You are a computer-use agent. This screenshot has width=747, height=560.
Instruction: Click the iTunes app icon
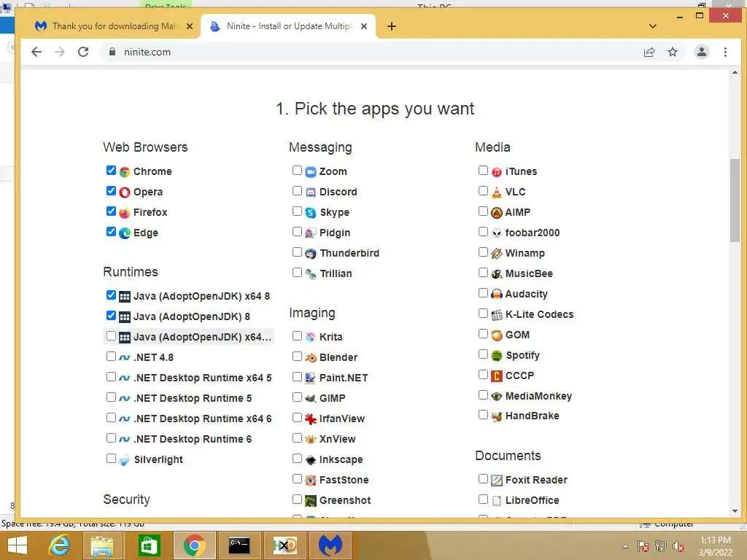(496, 172)
